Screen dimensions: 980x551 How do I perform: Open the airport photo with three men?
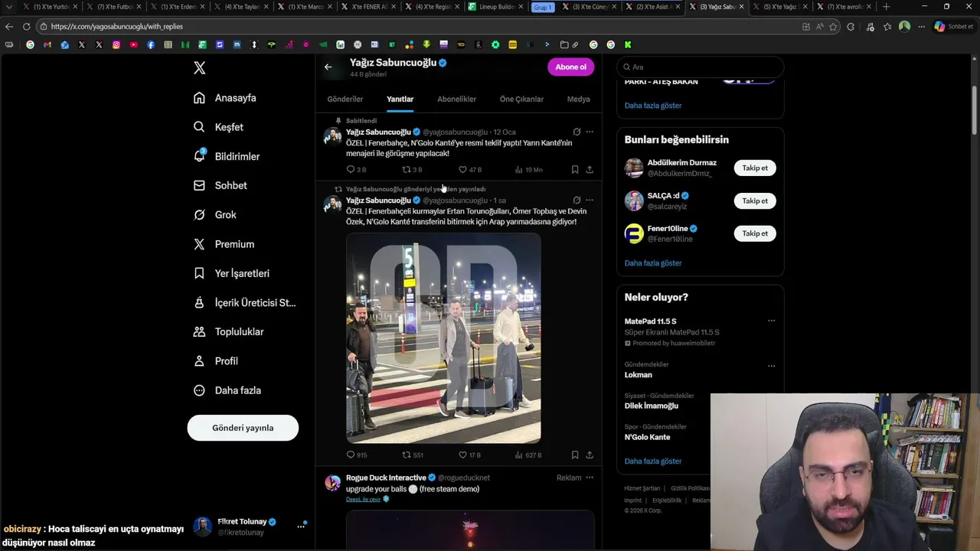click(x=443, y=338)
